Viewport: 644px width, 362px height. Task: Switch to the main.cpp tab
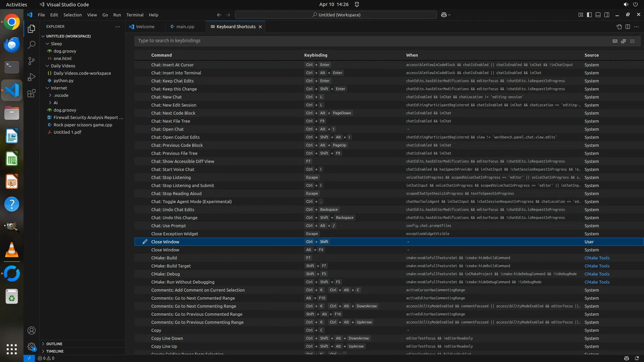click(x=185, y=27)
